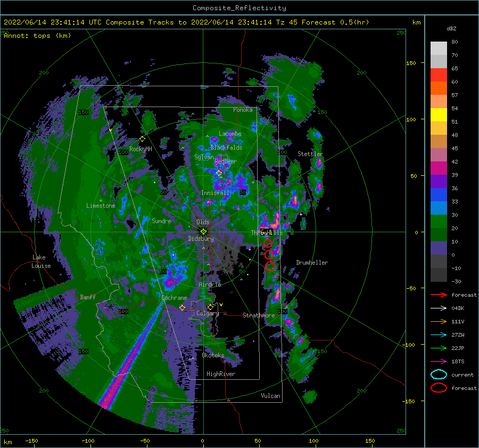Click the red 60-65 dBZ swatch
This screenshot has height=448, width=479.
(x=439, y=75)
